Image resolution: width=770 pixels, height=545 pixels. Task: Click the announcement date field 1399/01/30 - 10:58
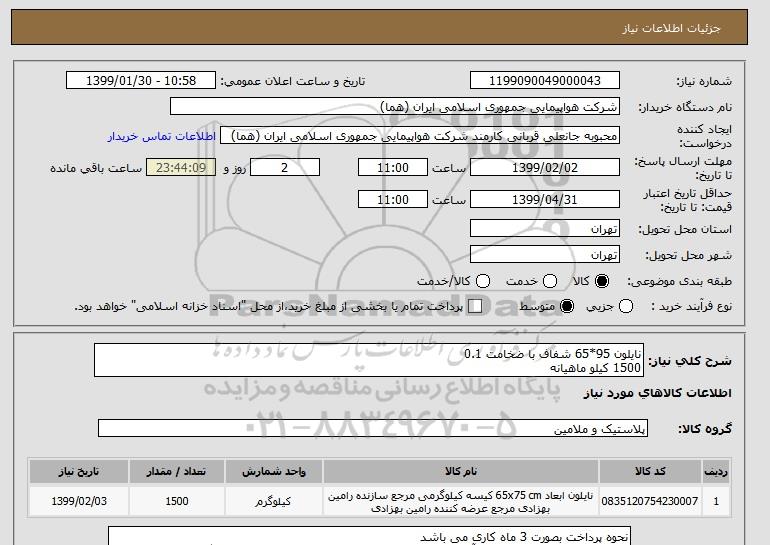pyautogui.click(x=141, y=81)
